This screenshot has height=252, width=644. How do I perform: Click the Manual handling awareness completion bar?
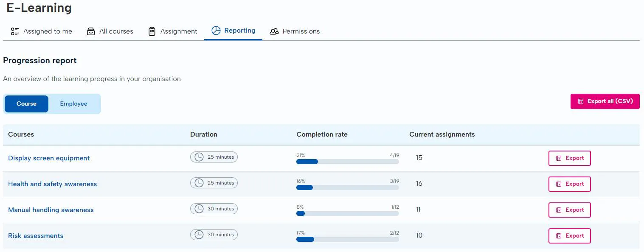(x=347, y=213)
